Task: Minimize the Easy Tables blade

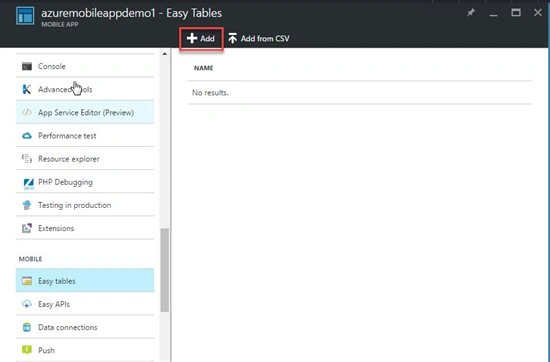Action: tap(493, 15)
